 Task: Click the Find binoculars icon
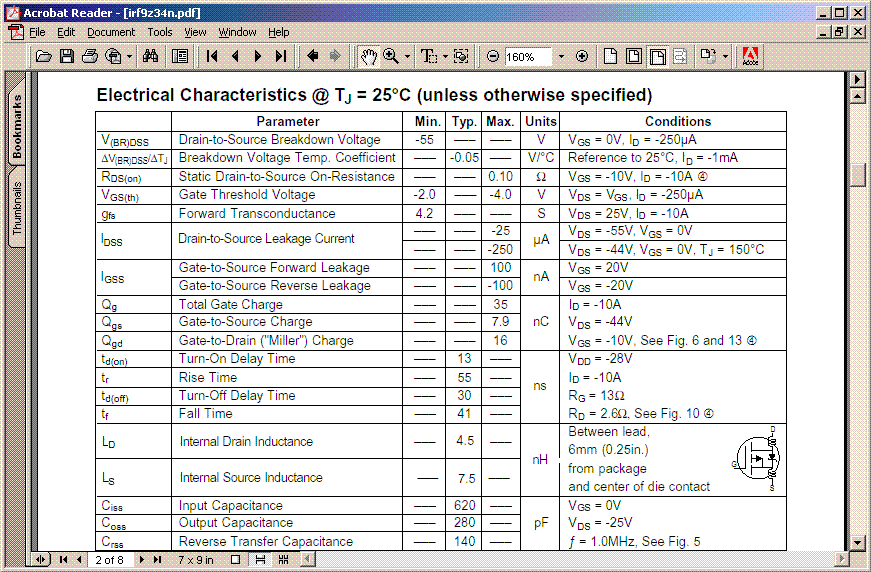click(151, 57)
